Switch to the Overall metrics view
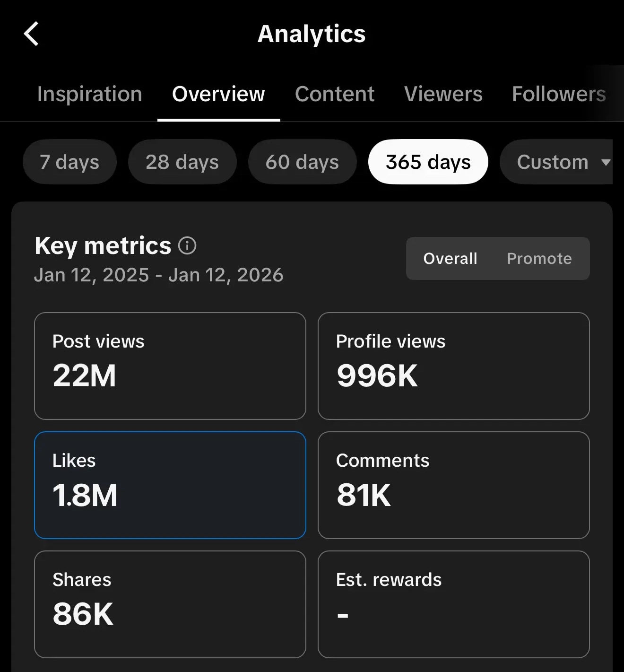 click(450, 259)
